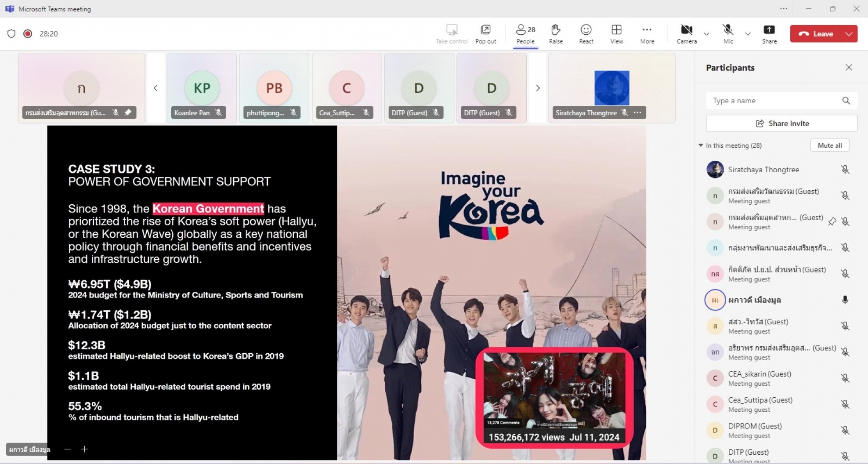
Task: Click the Share invite button
Action: 781,123
